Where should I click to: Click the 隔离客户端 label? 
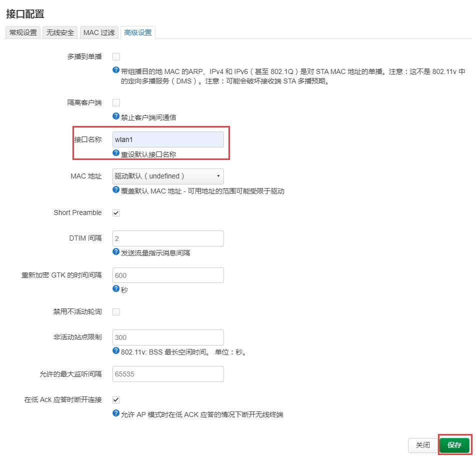point(84,102)
